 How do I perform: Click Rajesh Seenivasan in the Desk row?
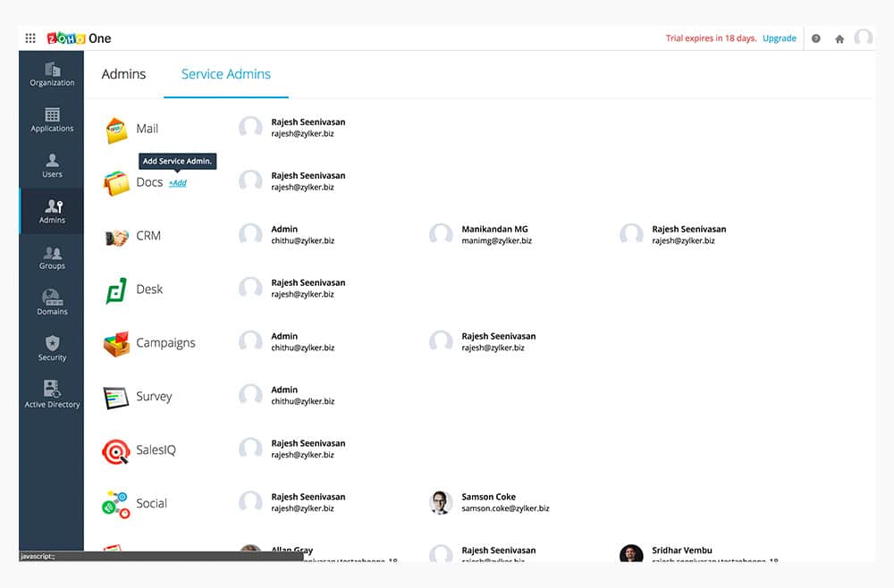tap(308, 282)
